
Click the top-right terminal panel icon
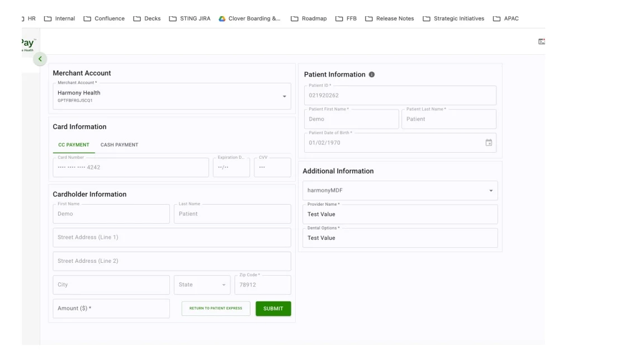[x=542, y=41]
